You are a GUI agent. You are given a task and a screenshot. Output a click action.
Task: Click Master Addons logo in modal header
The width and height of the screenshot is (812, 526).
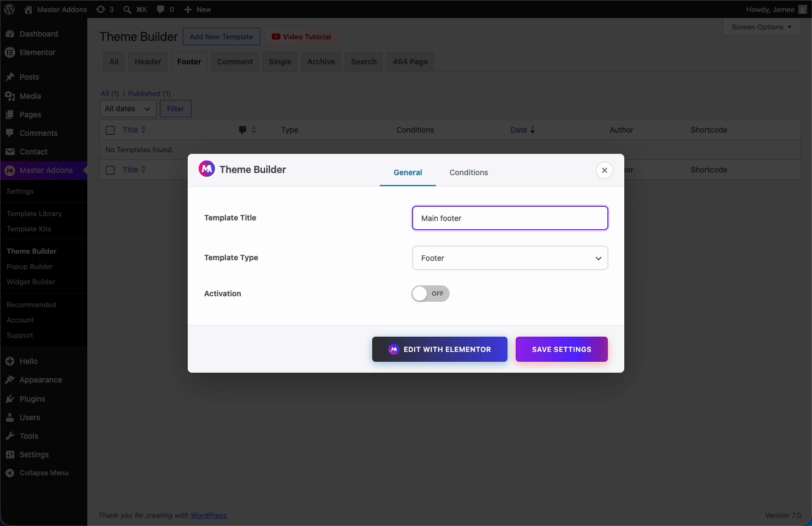(x=207, y=169)
